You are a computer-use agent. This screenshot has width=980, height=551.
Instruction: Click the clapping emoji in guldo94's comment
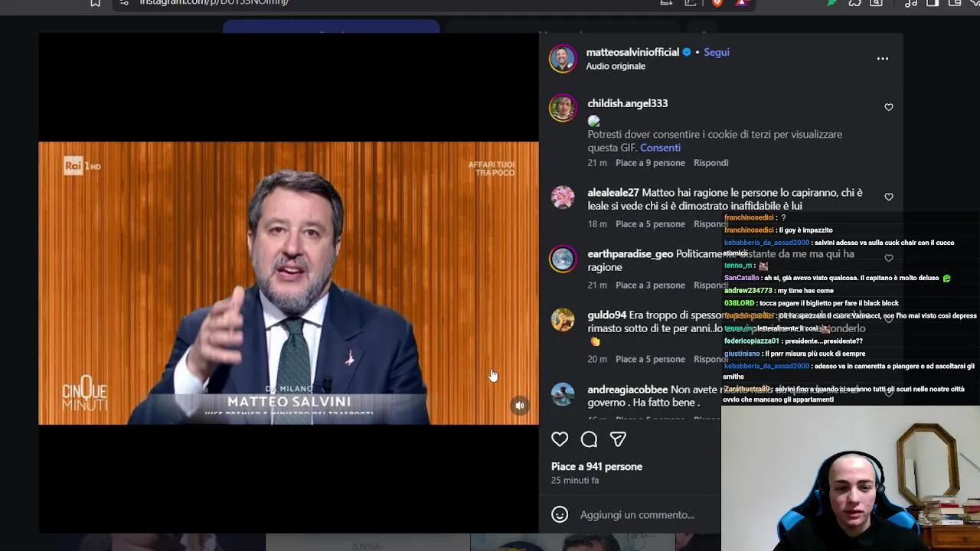(x=595, y=342)
